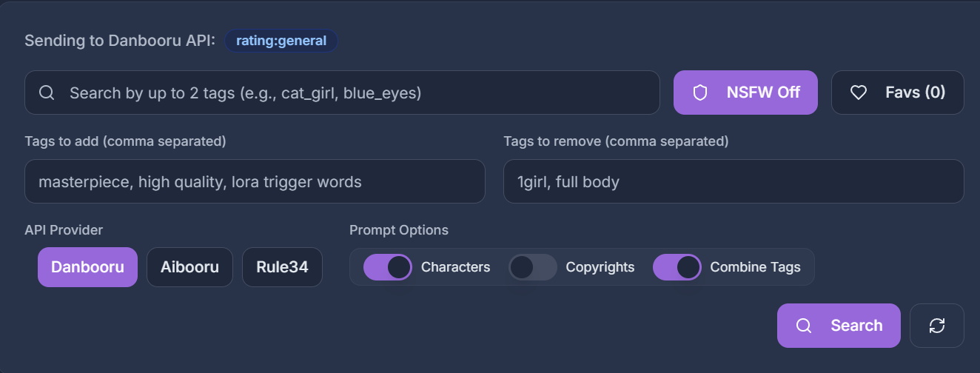Enable the Copyrights toggle switch
The width and height of the screenshot is (980, 373).
532,267
